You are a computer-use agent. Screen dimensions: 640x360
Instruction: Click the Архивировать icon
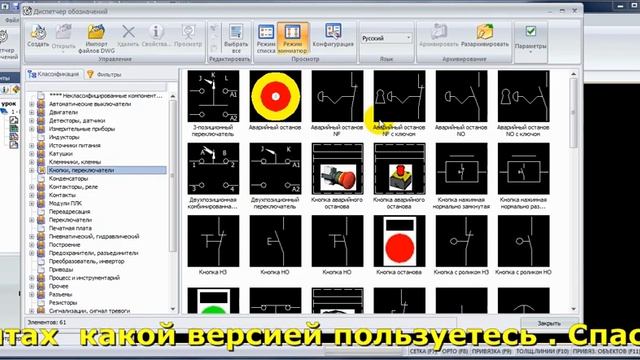439,36
